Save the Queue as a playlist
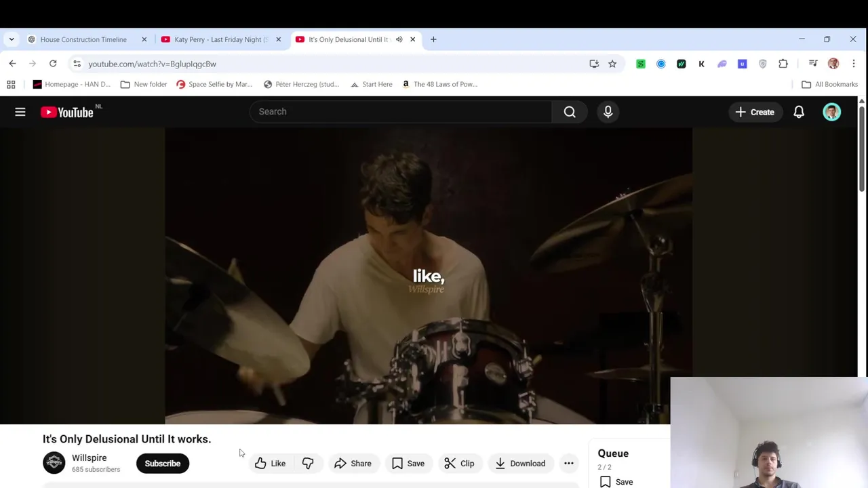 (616, 482)
